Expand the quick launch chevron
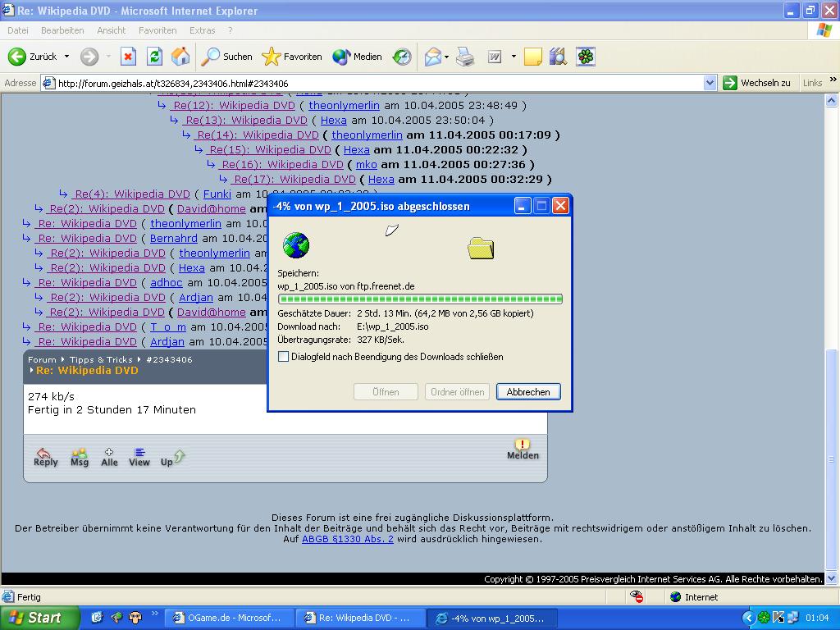840x630 pixels. coord(155,614)
